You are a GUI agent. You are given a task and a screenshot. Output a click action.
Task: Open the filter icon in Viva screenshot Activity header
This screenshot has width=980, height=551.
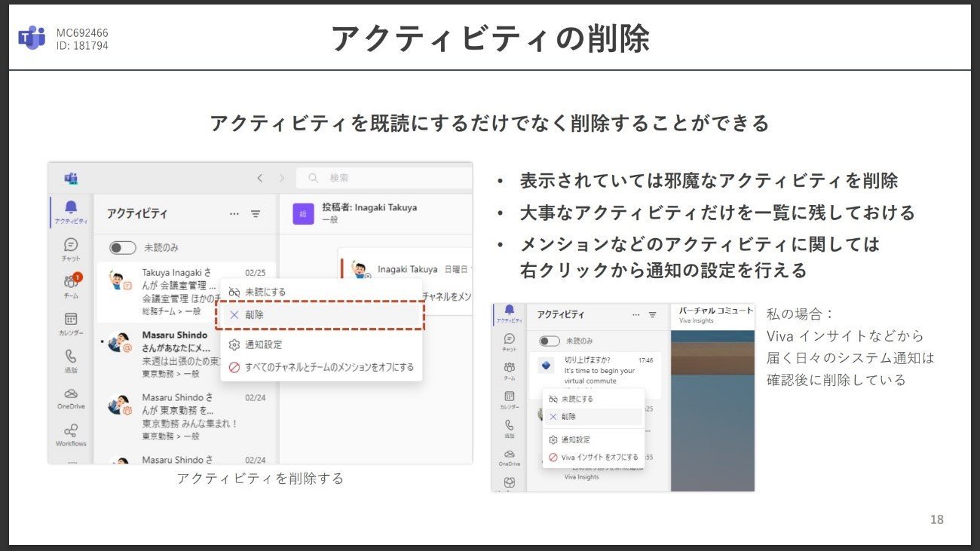tap(653, 314)
